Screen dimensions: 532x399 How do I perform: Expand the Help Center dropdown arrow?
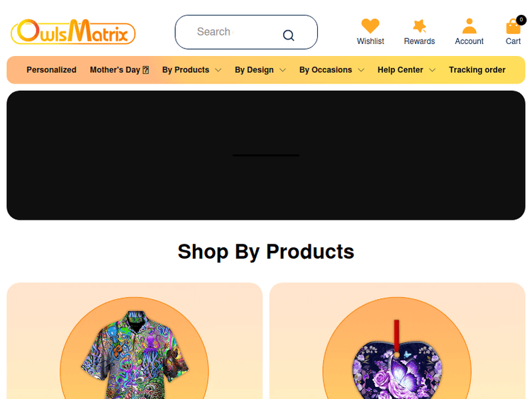coord(432,70)
